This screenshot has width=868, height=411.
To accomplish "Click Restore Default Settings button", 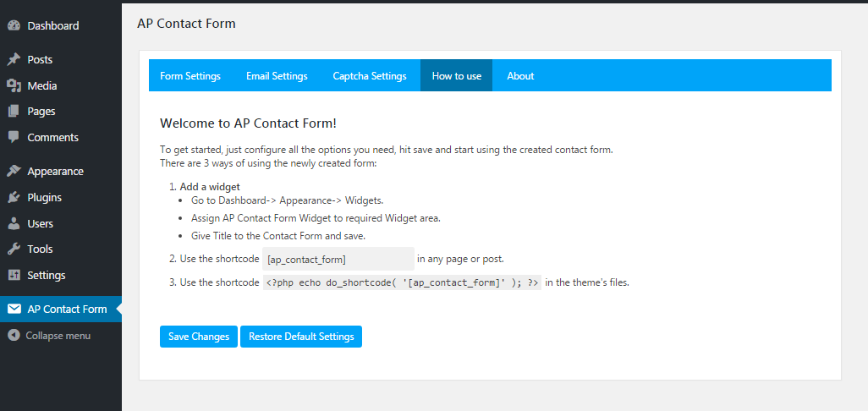I will 301,337.
